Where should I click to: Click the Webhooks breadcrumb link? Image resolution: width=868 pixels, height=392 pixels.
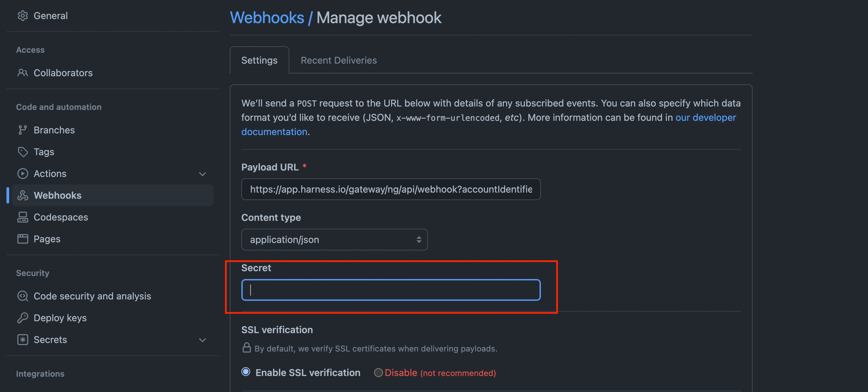point(267,17)
